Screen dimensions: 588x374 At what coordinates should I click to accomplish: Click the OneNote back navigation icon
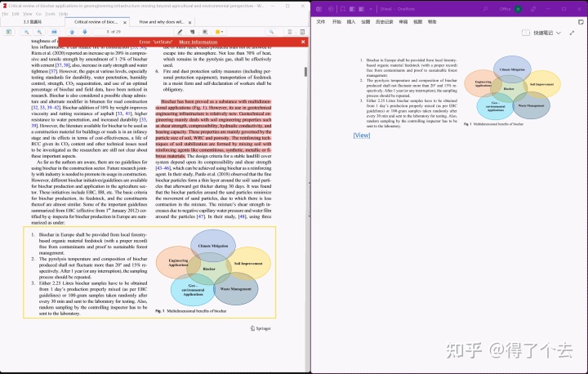pyautogui.click(x=331, y=9)
